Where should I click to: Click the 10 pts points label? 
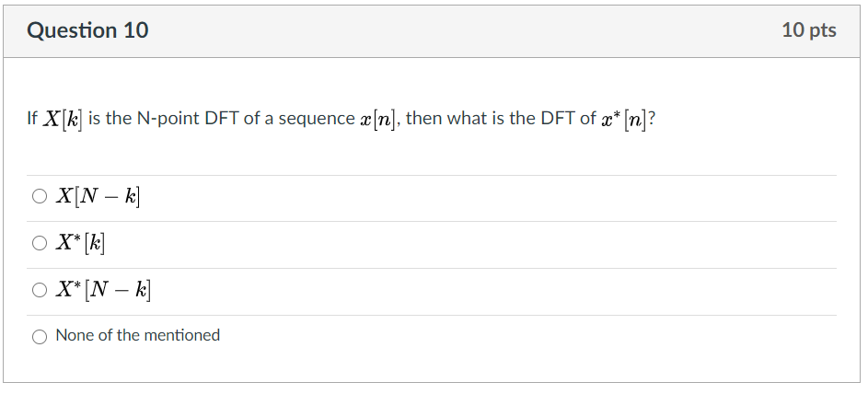(808, 30)
